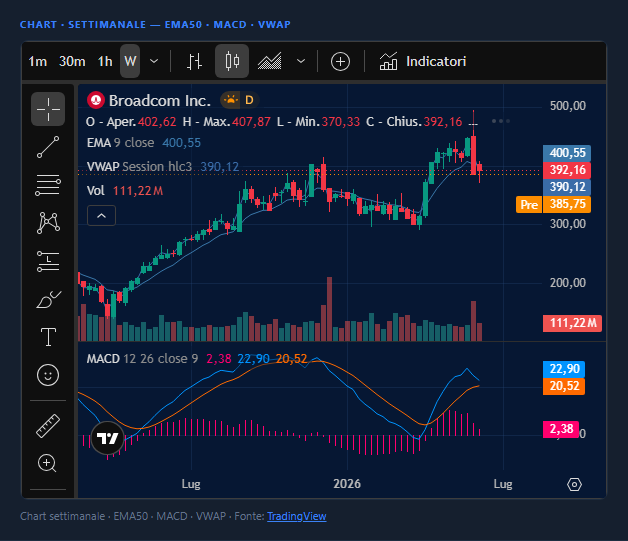Open the three-dot more options menu
This screenshot has height=541, width=628.
pyautogui.click(x=501, y=121)
